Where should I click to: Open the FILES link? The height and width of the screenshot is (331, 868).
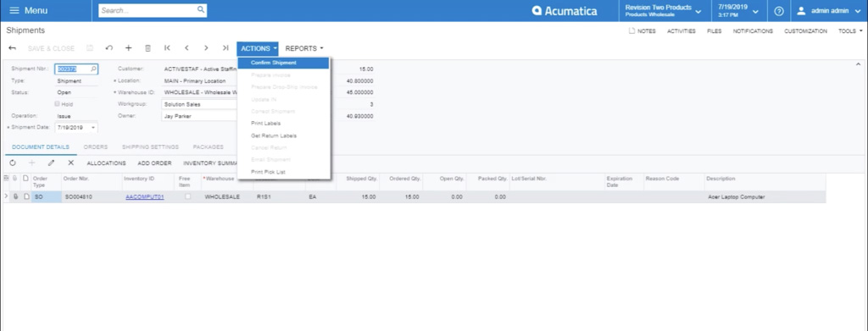(x=714, y=31)
